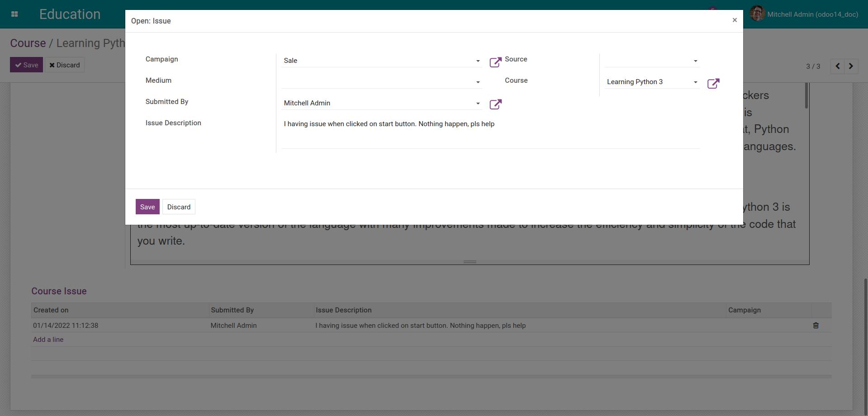Expand the Campaign dropdown
The image size is (868, 416).
coord(478,61)
